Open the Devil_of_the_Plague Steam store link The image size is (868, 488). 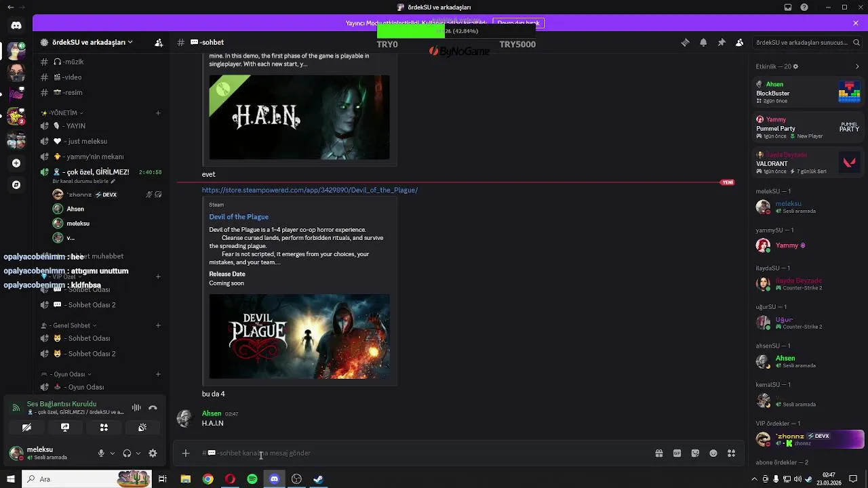pyautogui.click(x=309, y=190)
